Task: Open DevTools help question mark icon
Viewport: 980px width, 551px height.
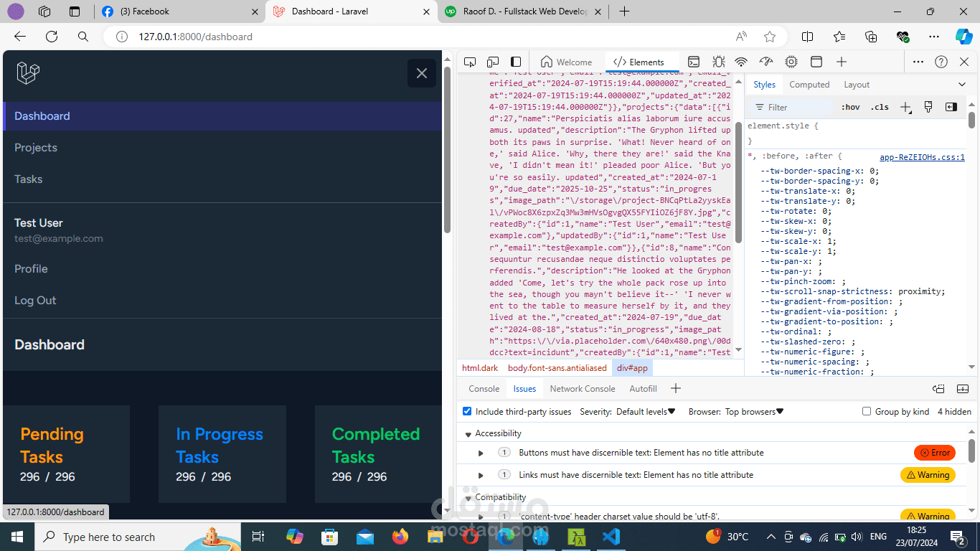Action: (x=941, y=62)
